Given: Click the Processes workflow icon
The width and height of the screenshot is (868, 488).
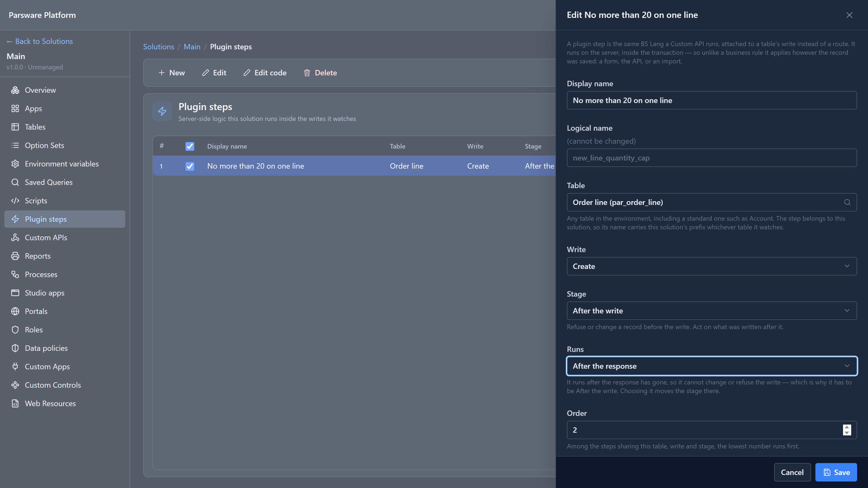Looking at the screenshot, I should pos(15,274).
